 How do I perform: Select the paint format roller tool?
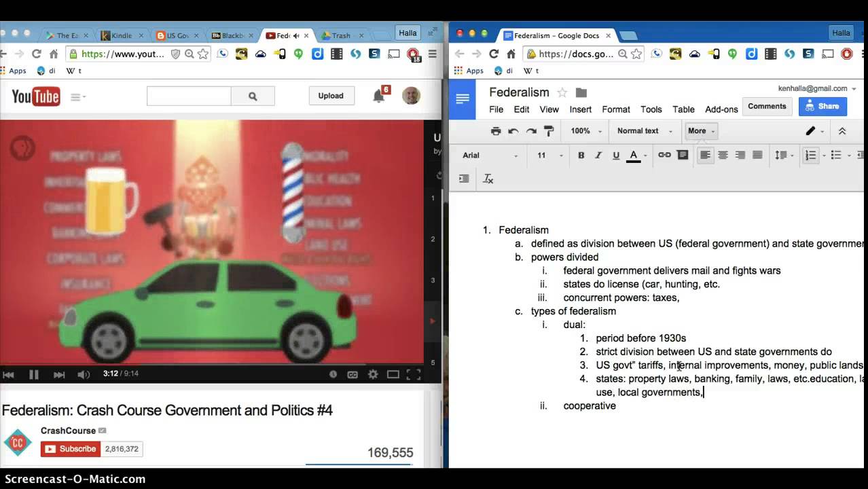pyautogui.click(x=548, y=131)
